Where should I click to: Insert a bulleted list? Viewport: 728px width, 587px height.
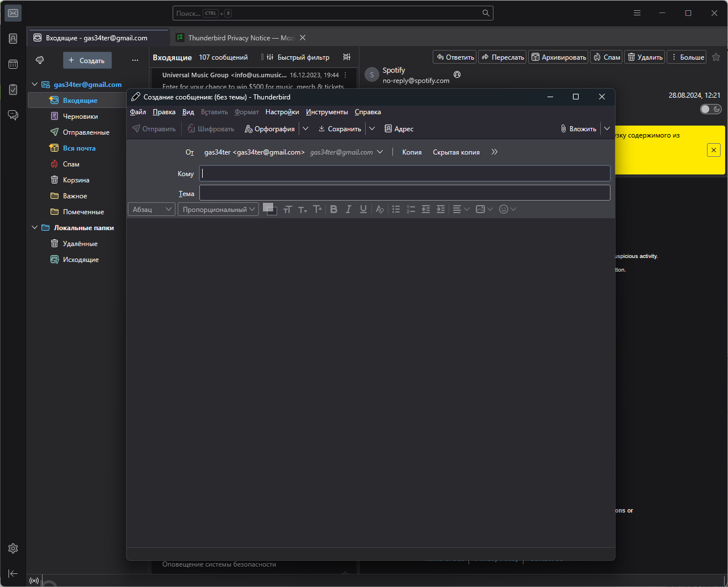(x=396, y=209)
